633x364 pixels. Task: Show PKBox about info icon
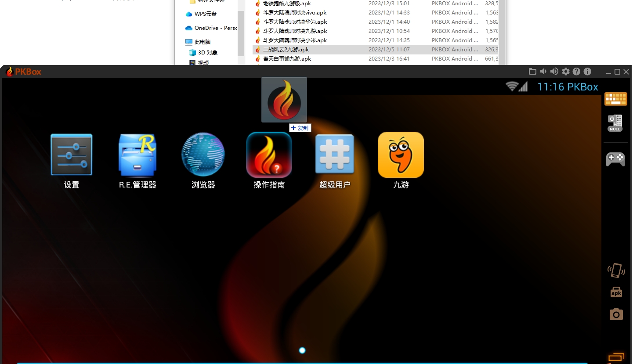[x=587, y=72]
